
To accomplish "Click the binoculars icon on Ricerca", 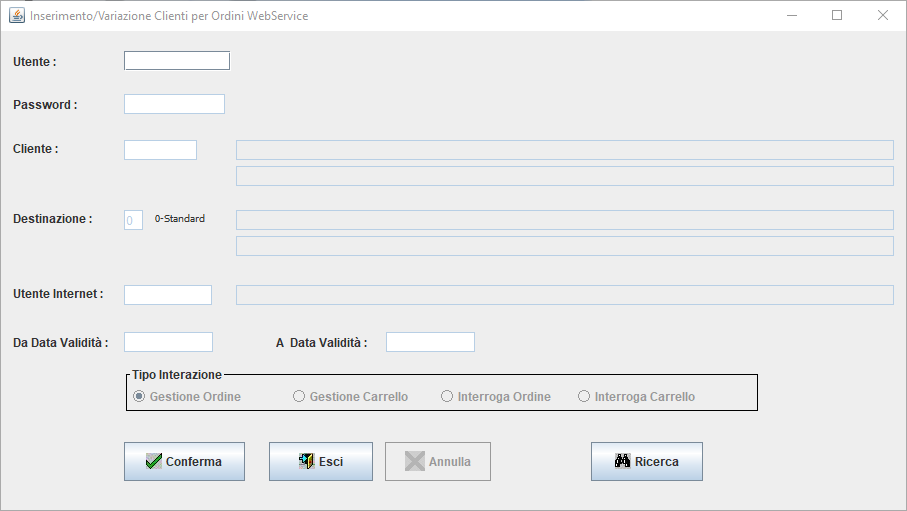I will tap(622, 461).
